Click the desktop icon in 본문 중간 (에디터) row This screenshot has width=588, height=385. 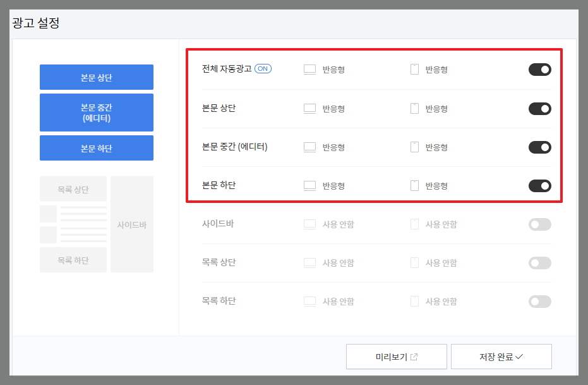(309, 147)
